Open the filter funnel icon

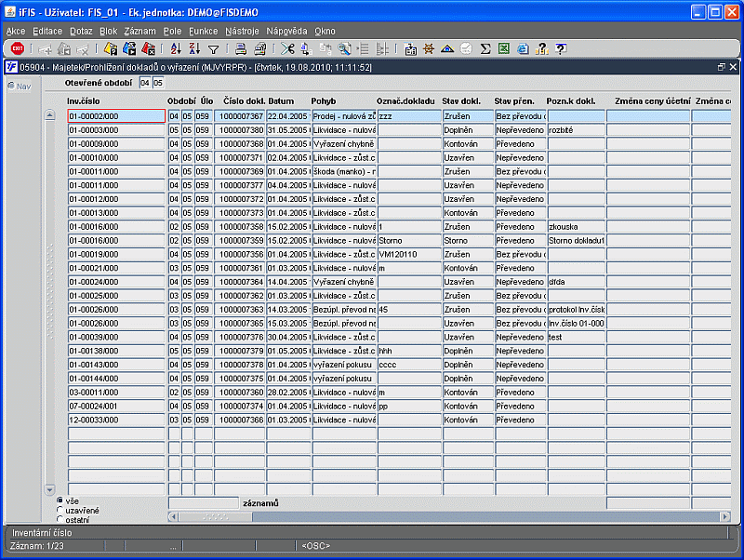[214, 49]
